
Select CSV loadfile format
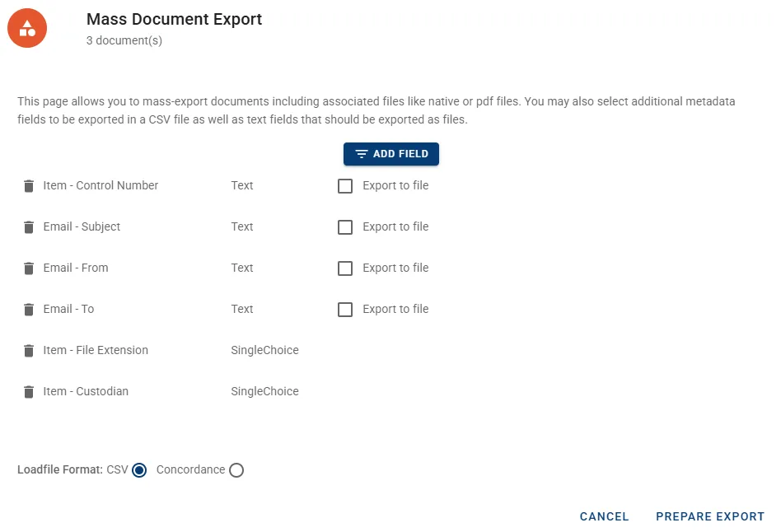tap(139, 470)
